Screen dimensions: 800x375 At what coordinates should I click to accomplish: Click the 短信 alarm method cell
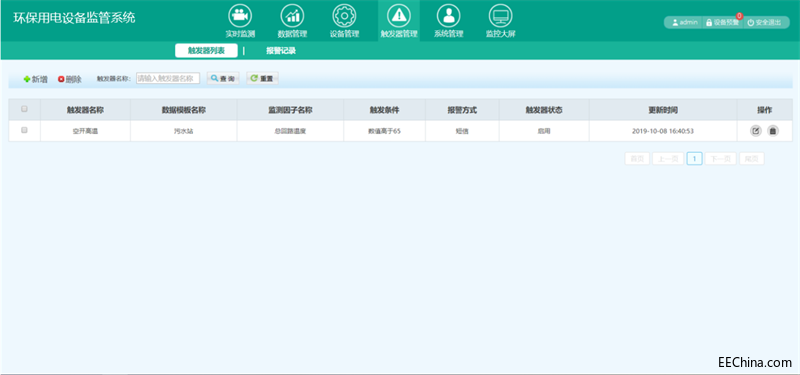pos(462,131)
